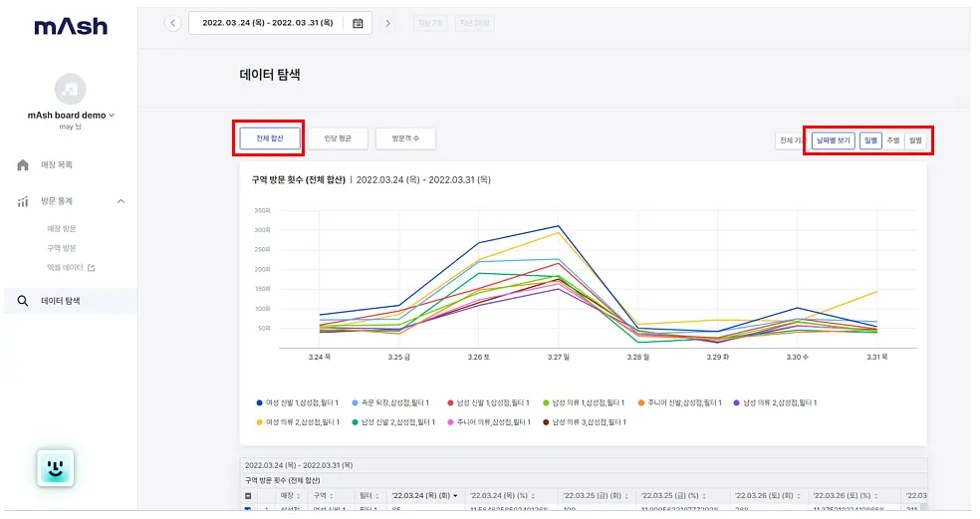Click external link icon beside 엑셀 데이터

[x=92, y=268]
